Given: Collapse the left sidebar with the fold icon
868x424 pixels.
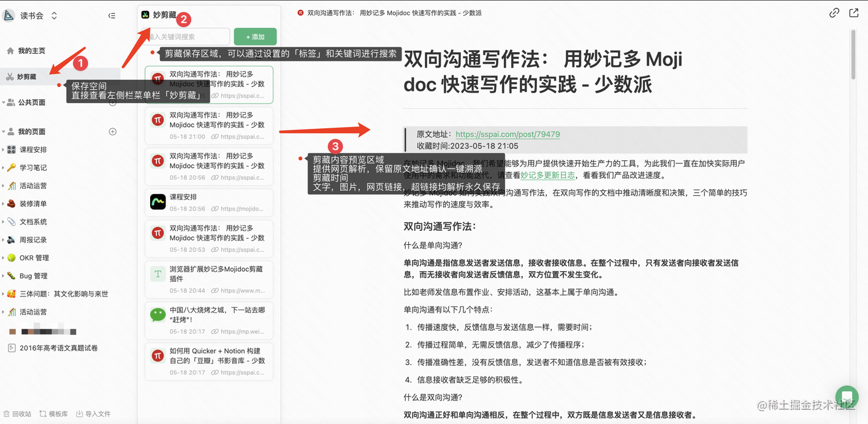Looking at the screenshot, I should 112,16.
